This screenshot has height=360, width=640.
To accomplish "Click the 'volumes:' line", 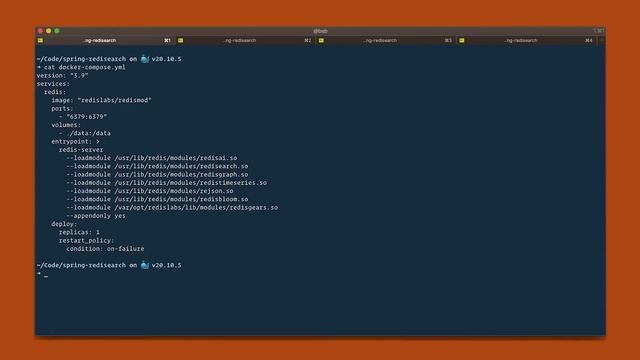I will [66, 125].
